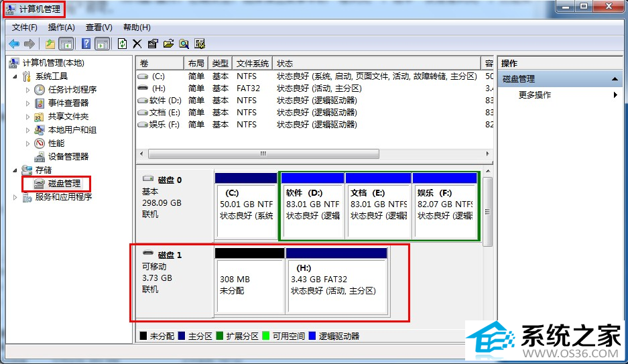This screenshot has height=364, width=628.
Task: Select the 软件 (D:) volume row
Action: pos(314,100)
